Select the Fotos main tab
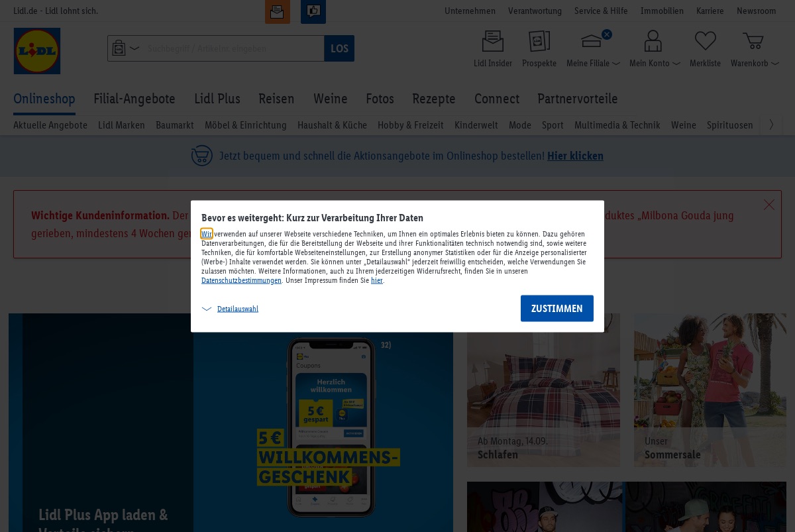 (x=380, y=99)
